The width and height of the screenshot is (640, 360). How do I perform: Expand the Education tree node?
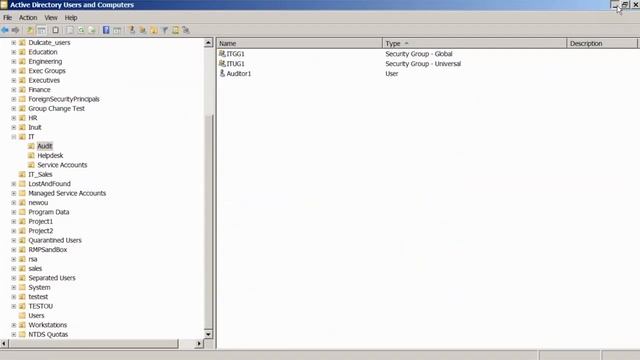(x=14, y=52)
